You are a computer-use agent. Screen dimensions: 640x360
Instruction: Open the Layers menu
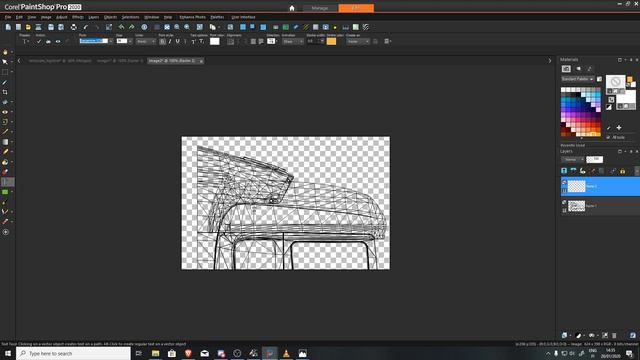point(94,17)
